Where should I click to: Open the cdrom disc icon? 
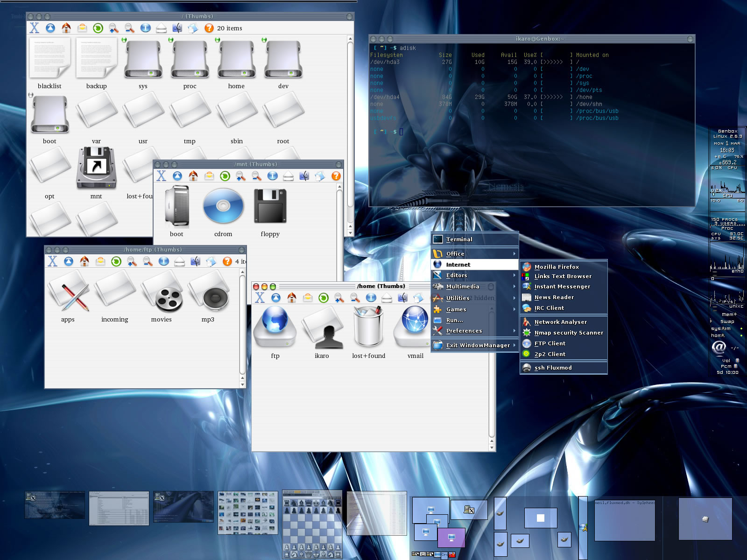click(223, 206)
